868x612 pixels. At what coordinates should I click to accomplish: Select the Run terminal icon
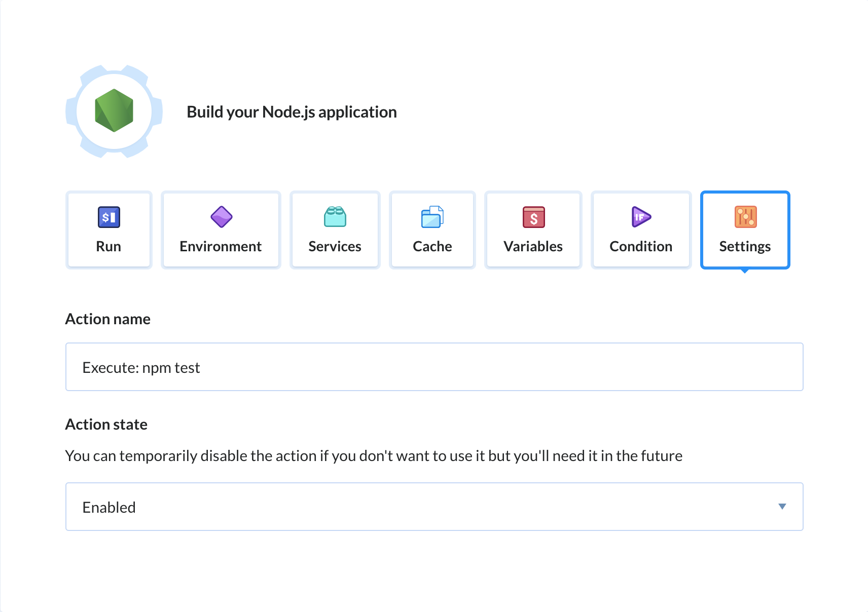[108, 217]
